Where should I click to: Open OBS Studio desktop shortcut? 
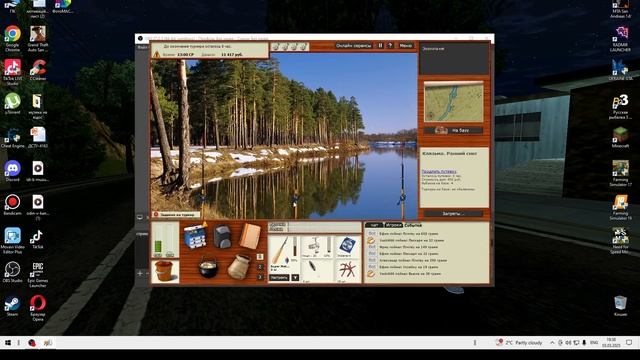(13, 272)
